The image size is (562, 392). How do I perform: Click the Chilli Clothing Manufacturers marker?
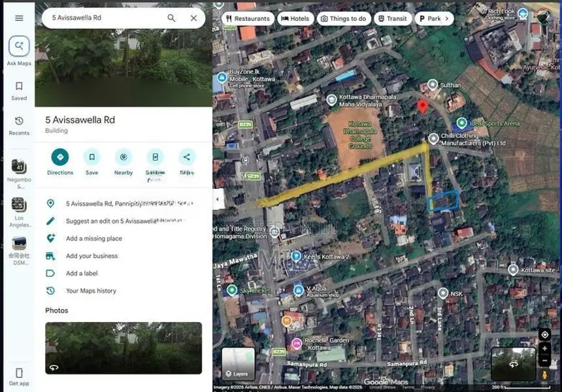click(x=433, y=139)
